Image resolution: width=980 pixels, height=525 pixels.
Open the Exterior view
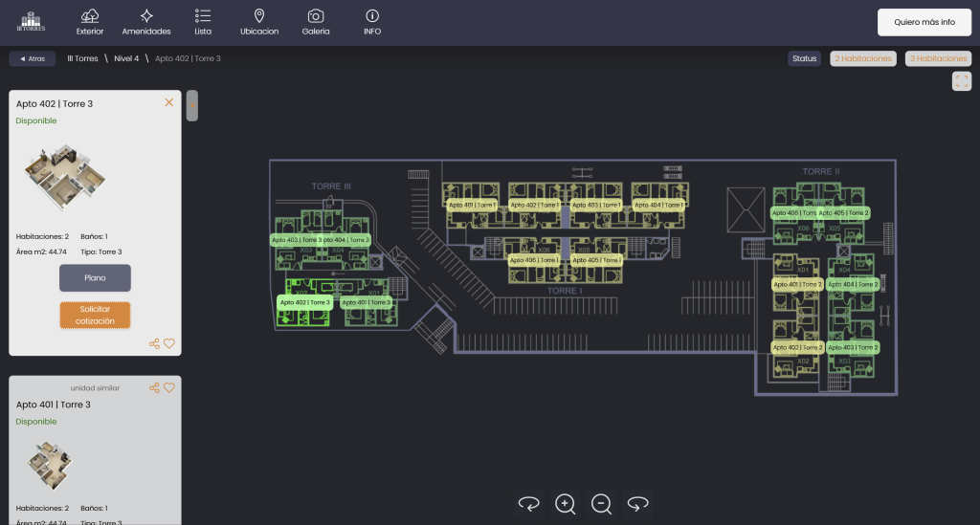90,21
